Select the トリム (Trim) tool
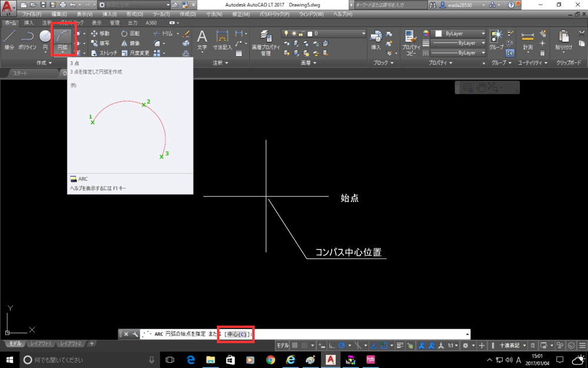588x368 pixels. coord(163,34)
